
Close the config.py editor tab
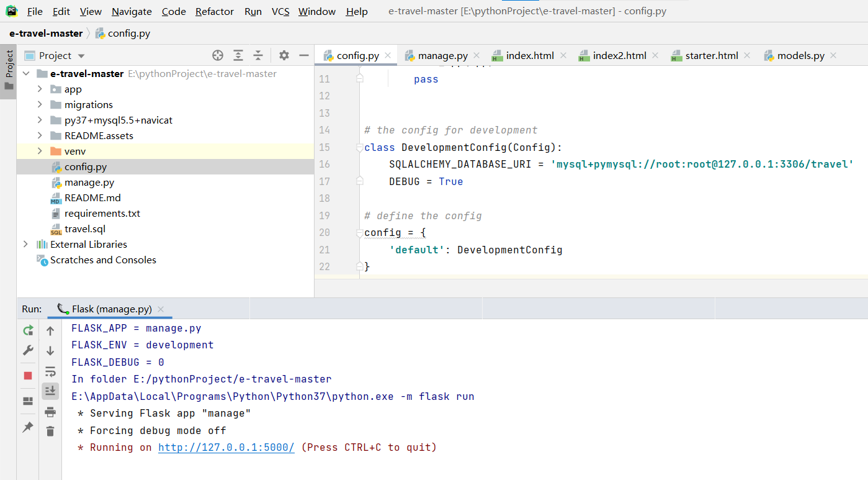(388, 55)
